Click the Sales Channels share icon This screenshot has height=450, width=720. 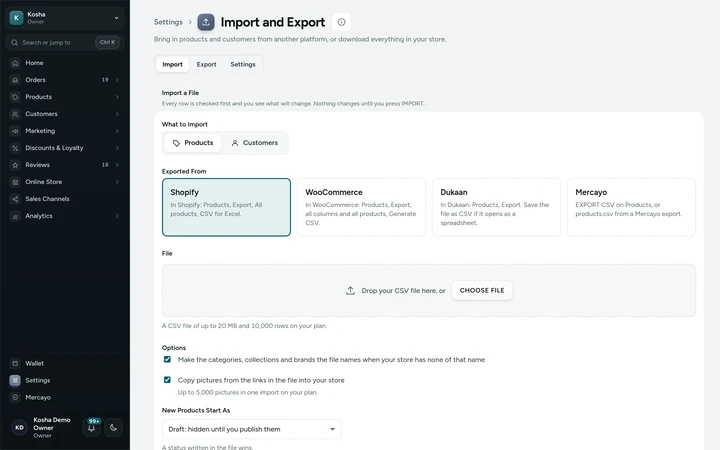(15, 199)
